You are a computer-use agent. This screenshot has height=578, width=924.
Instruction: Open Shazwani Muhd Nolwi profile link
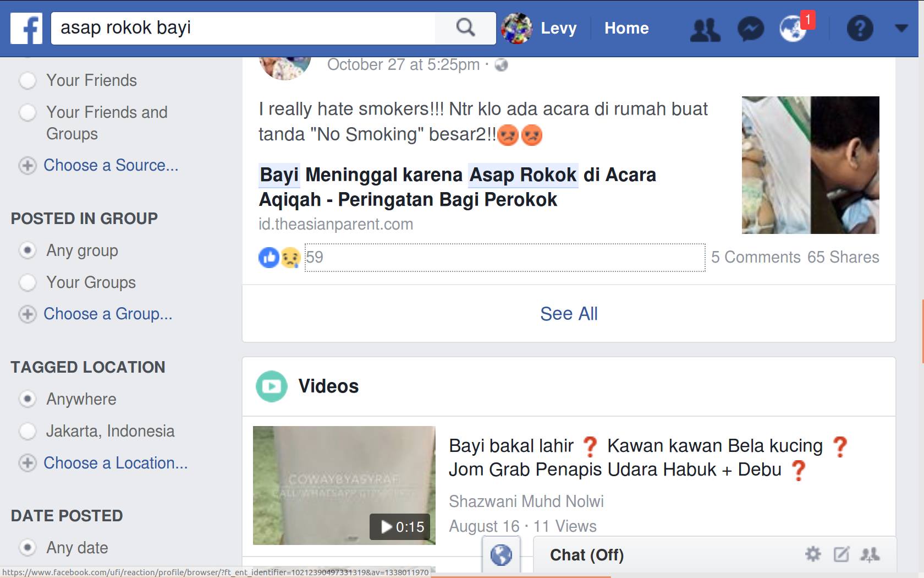pyautogui.click(x=526, y=501)
